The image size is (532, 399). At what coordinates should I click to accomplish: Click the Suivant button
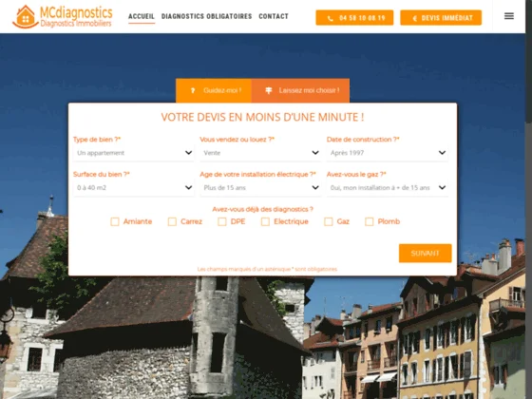(x=426, y=253)
